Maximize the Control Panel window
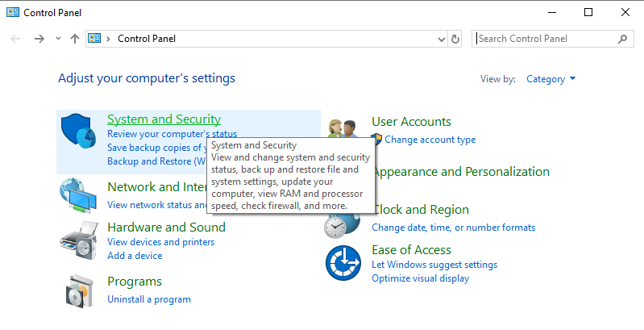 click(x=588, y=12)
